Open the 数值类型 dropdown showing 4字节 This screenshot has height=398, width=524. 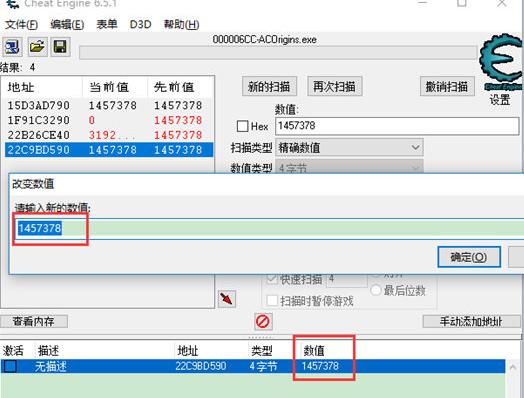[x=349, y=167]
